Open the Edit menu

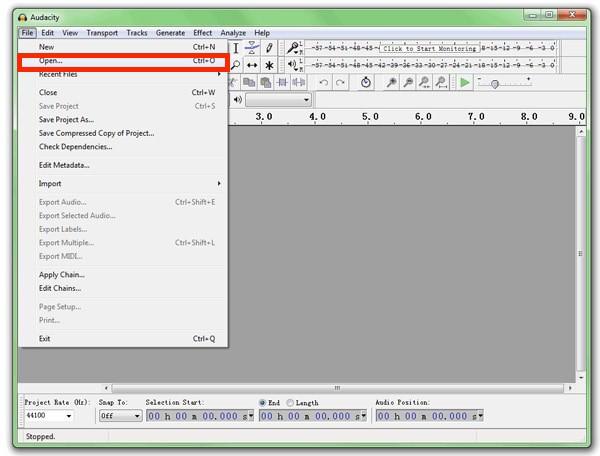coord(47,33)
